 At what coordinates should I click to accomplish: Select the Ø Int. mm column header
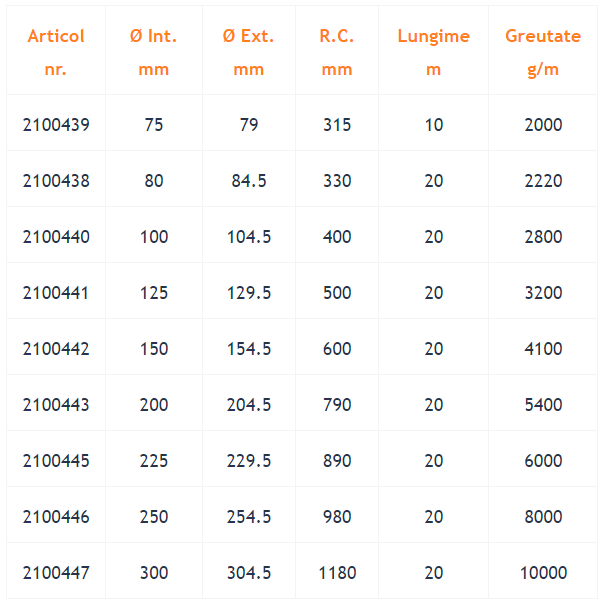(x=154, y=51)
